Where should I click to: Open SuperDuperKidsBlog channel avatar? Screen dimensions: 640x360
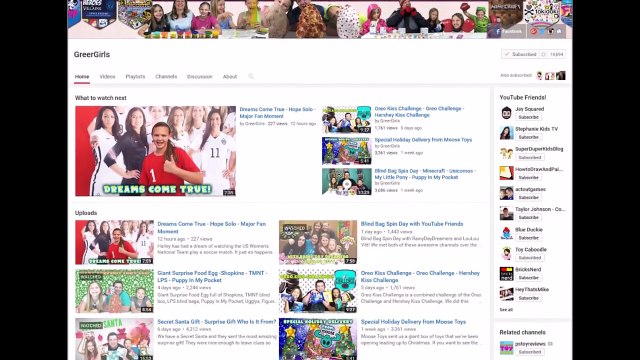click(x=507, y=153)
